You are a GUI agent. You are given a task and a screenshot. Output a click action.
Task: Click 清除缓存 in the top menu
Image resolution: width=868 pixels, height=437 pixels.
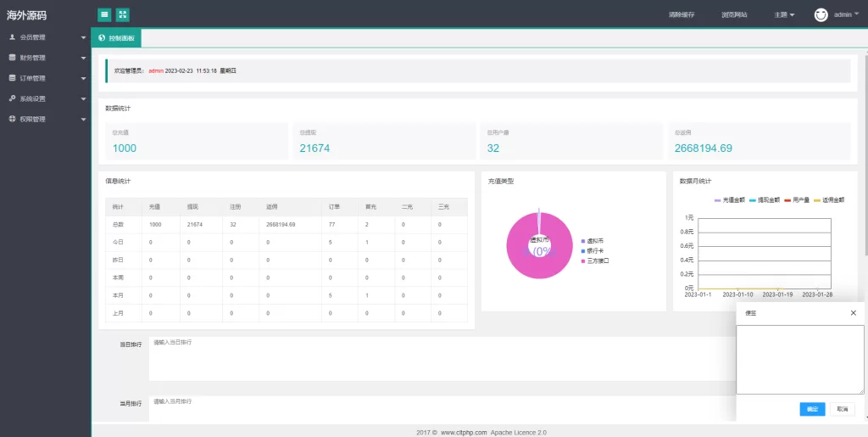coord(681,14)
